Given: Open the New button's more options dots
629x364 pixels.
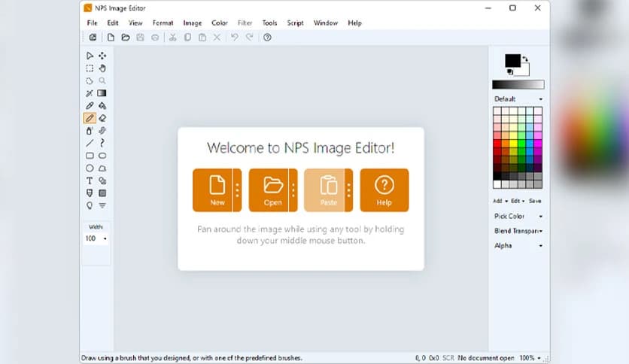Looking at the screenshot, I should tap(237, 190).
